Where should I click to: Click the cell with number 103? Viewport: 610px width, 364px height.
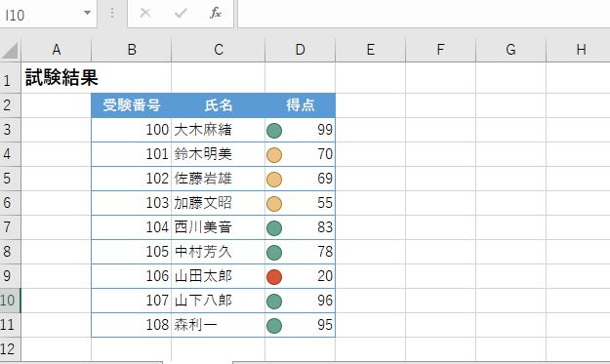(132, 203)
